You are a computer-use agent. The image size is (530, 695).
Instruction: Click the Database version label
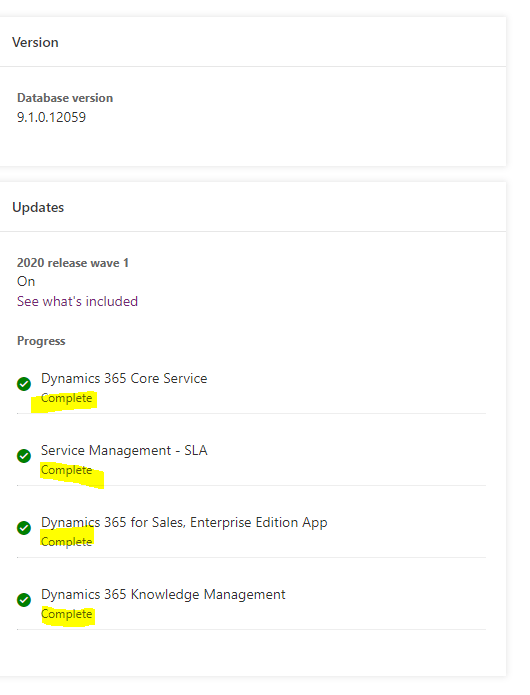(x=65, y=98)
